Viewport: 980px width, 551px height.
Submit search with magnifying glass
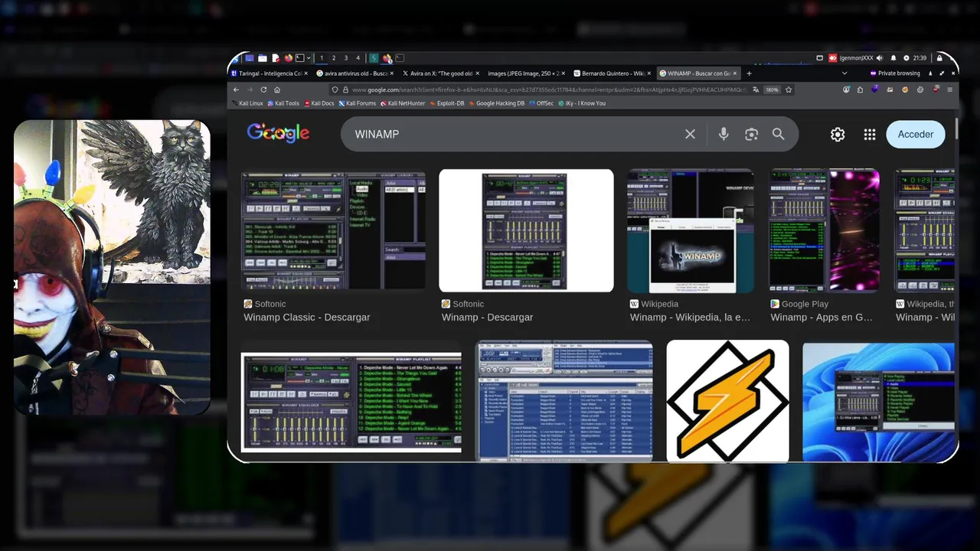778,134
